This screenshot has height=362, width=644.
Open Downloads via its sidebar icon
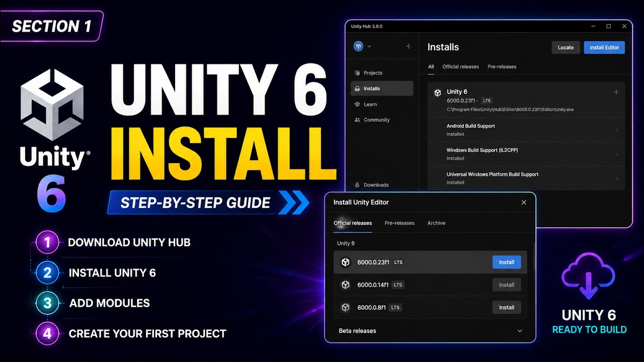357,185
